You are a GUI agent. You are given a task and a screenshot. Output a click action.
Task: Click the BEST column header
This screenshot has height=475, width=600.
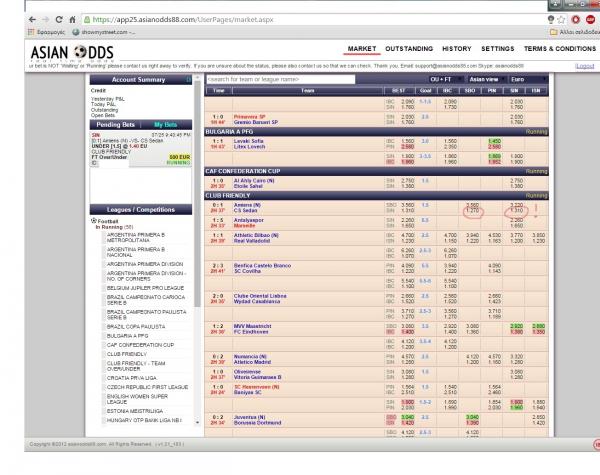click(x=399, y=91)
